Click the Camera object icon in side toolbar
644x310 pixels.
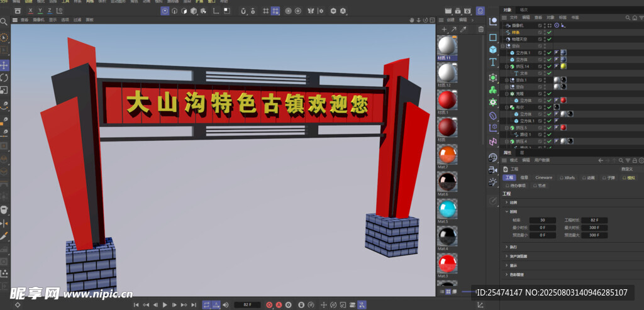click(x=493, y=170)
